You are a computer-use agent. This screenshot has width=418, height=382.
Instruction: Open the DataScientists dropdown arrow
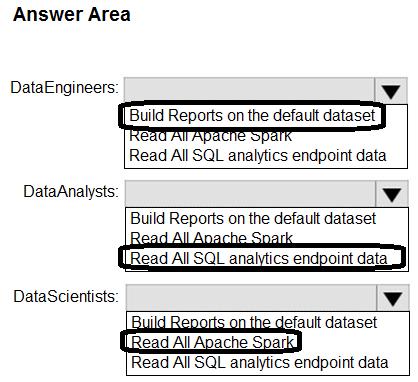point(393,297)
